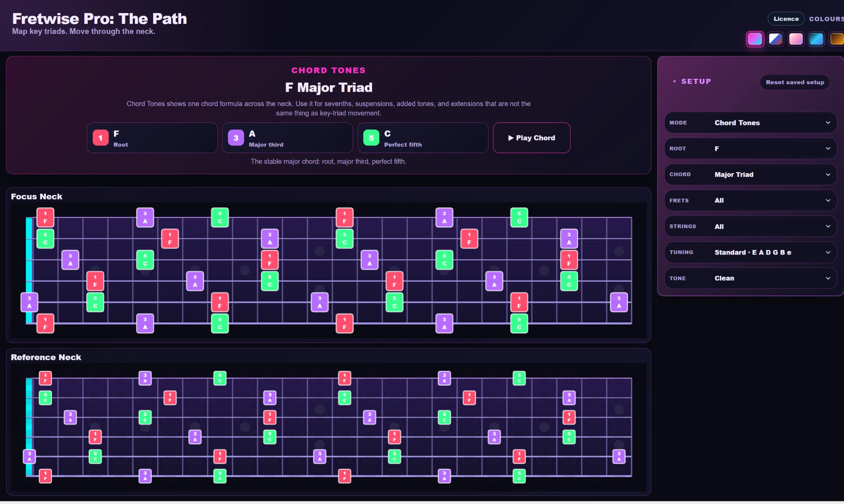Open the FRETS dropdown showing All

[x=750, y=200]
